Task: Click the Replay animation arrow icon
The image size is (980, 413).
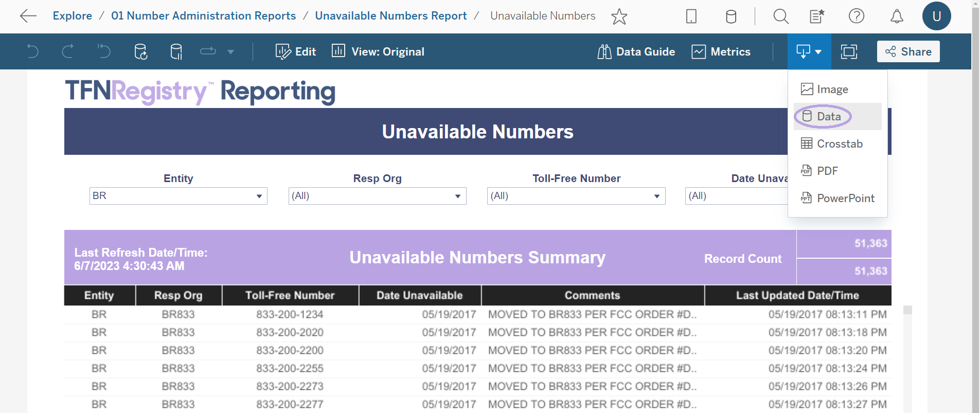Action: (208, 51)
